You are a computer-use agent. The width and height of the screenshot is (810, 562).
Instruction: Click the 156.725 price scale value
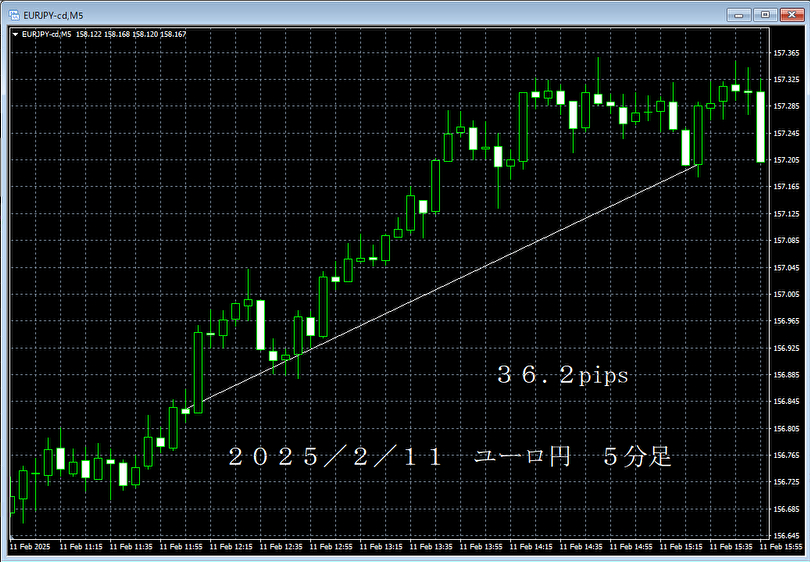(x=786, y=482)
